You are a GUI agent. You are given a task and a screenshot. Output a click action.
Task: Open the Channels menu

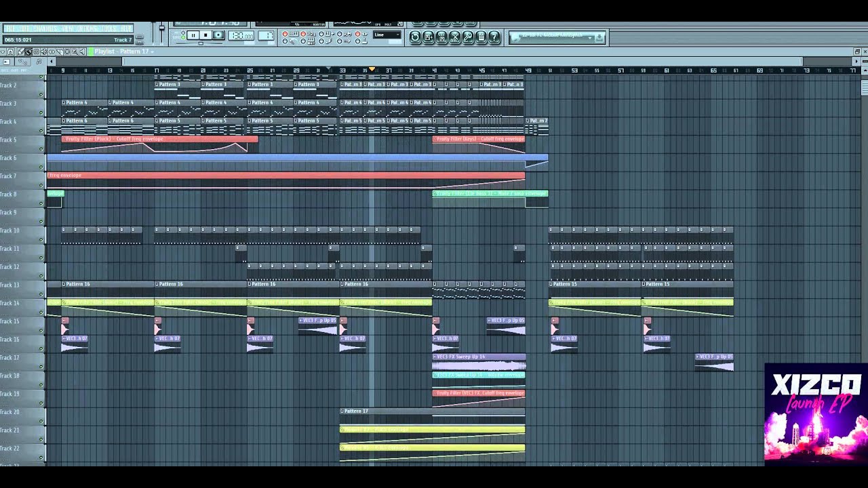point(44,29)
